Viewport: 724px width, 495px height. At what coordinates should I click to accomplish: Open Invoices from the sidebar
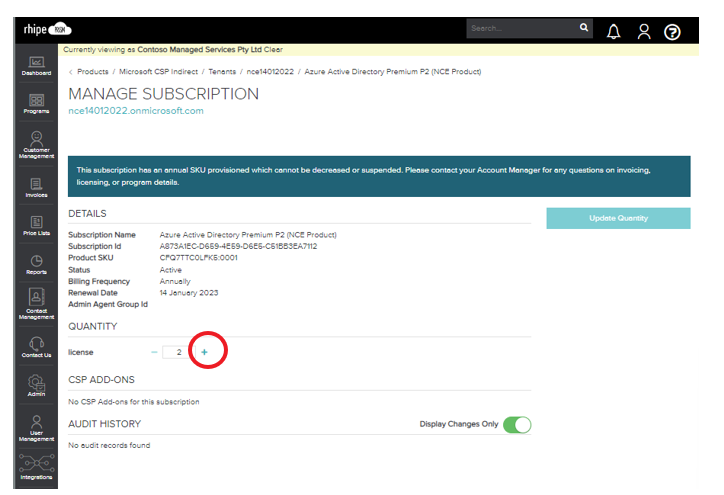click(36, 187)
